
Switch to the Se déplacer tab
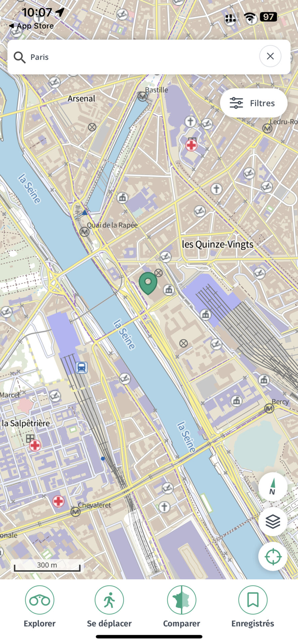tap(109, 607)
